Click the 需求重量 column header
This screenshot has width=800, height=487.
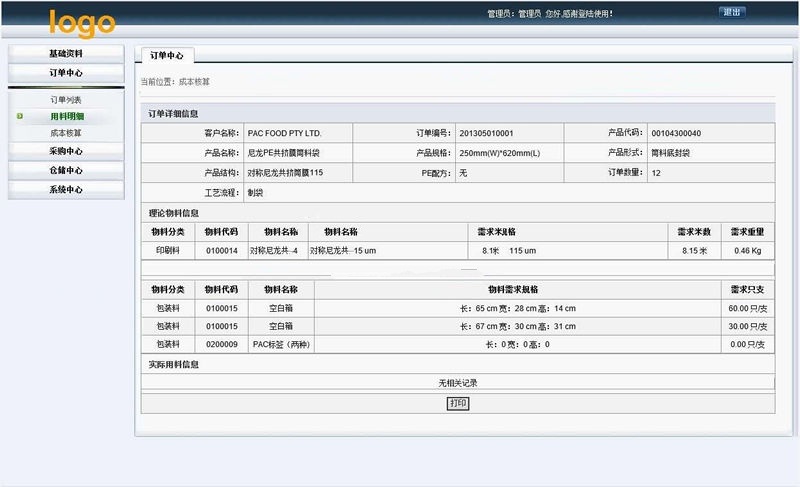point(747,232)
